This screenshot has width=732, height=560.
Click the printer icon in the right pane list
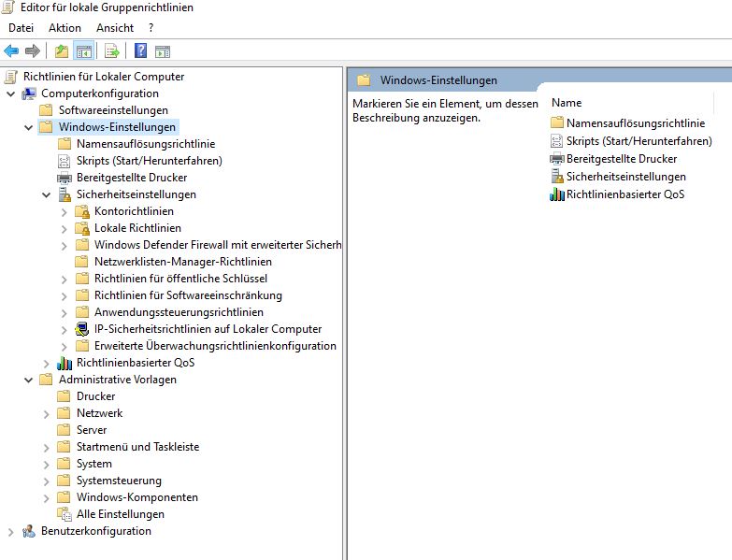pyautogui.click(x=557, y=159)
